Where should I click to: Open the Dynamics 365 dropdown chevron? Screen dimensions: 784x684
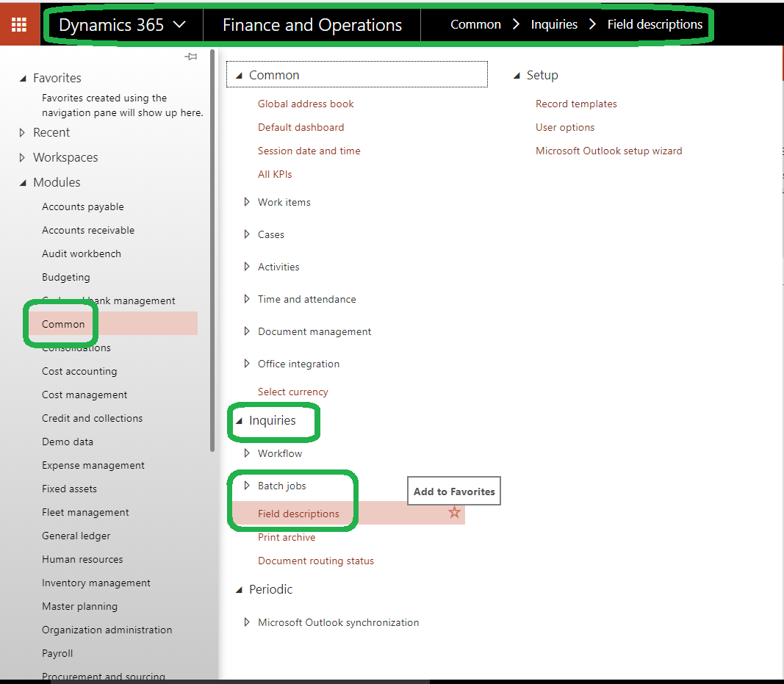click(179, 24)
